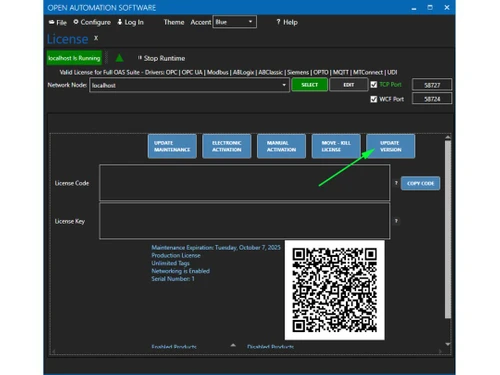
Task: Click the Production License text
Action: (176, 255)
